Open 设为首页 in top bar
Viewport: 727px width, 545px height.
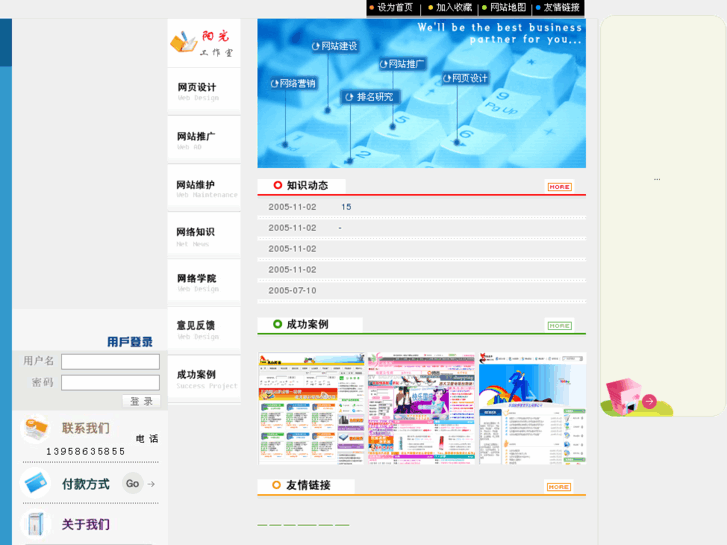[394, 7]
